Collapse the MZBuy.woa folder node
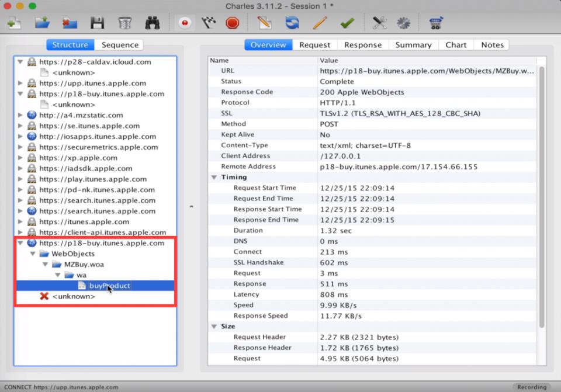This screenshot has width=561, height=392. pos(45,265)
